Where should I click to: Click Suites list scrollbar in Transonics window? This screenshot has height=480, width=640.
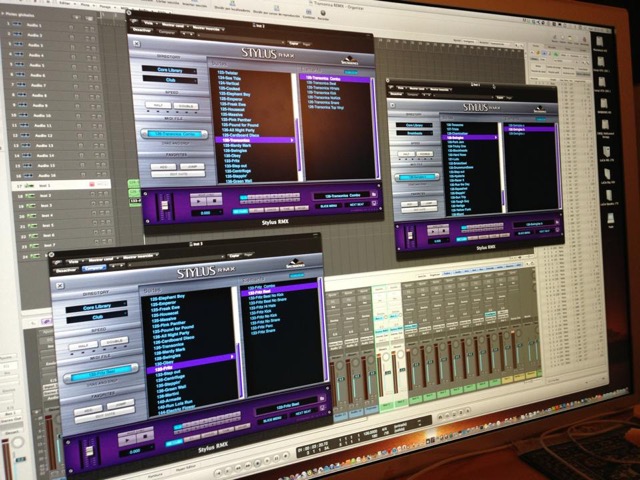click(299, 127)
